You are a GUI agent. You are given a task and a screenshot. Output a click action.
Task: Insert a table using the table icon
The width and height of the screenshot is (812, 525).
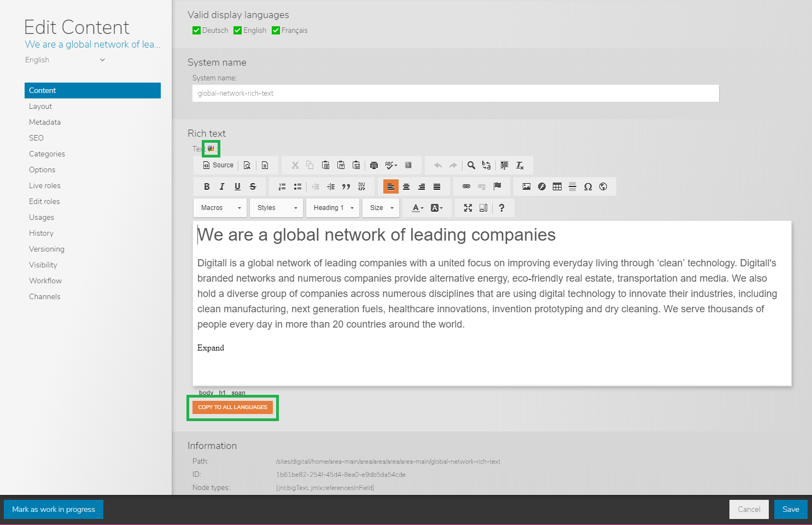[x=557, y=186]
